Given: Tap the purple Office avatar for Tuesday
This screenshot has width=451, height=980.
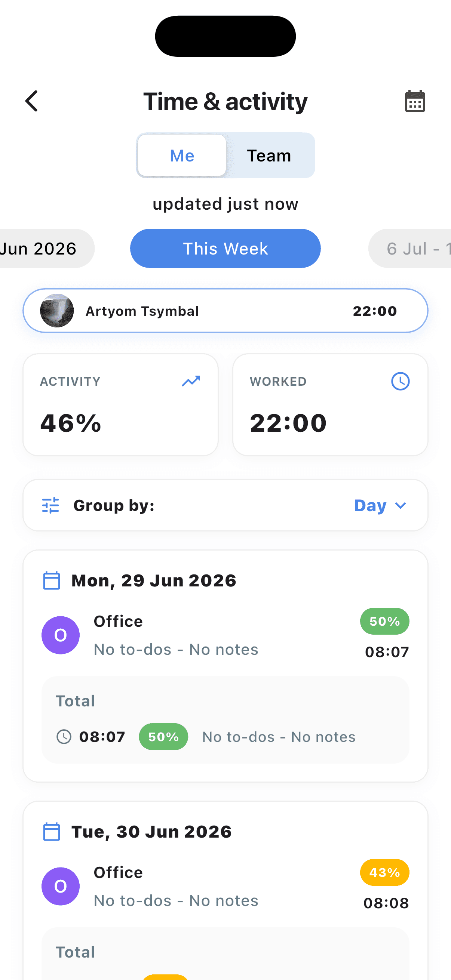Looking at the screenshot, I should pyautogui.click(x=61, y=887).
